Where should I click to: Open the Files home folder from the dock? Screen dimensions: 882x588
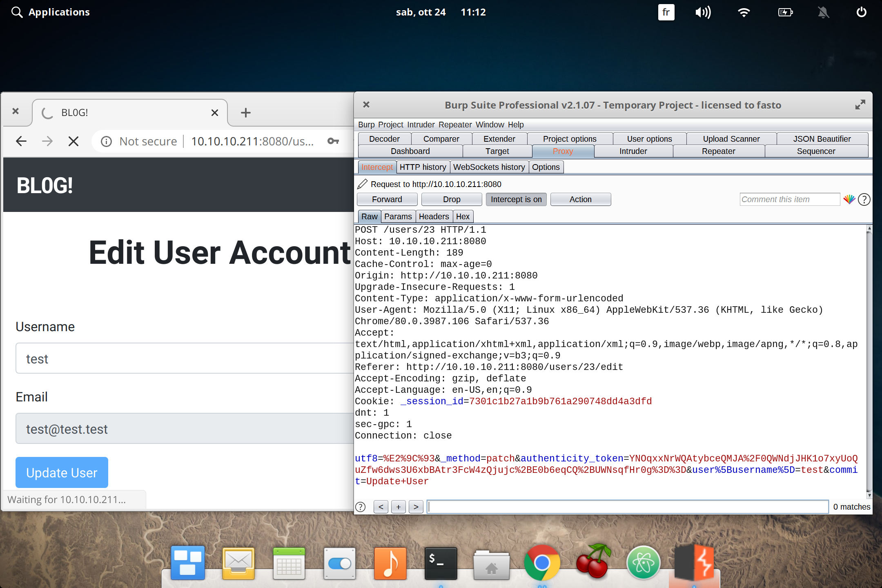pos(491,566)
